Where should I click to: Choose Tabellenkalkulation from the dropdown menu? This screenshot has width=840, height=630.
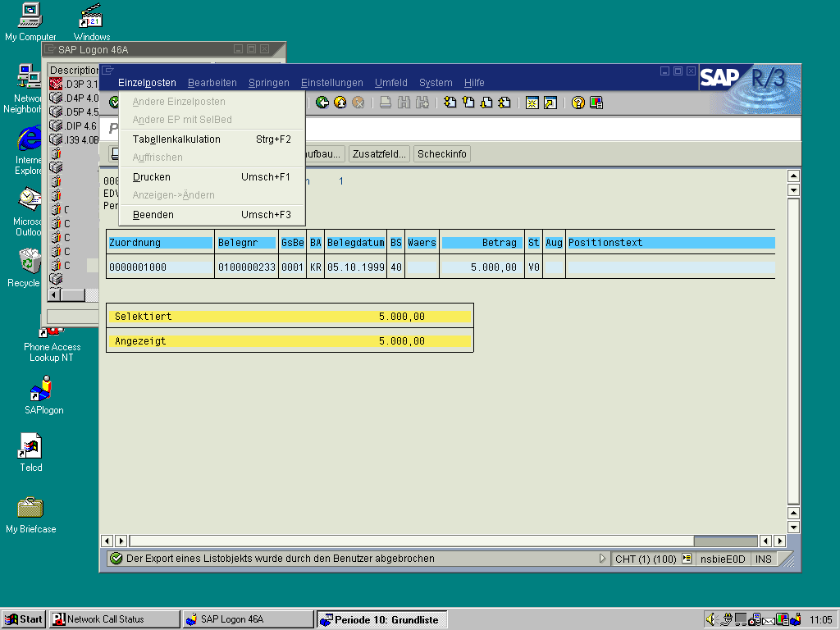212,139
